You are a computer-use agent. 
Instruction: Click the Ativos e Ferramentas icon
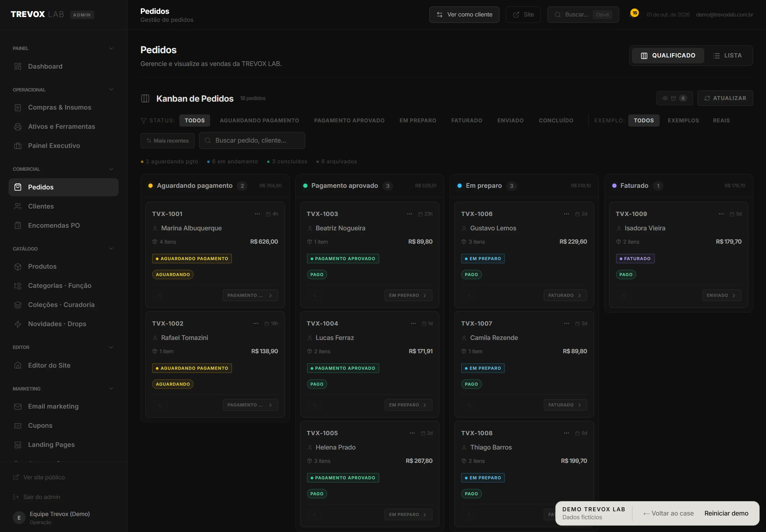[x=18, y=127]
